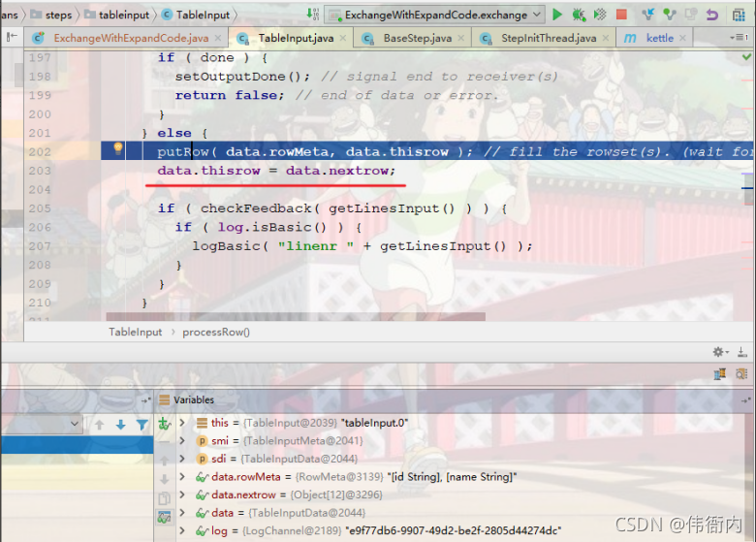Image resolution: width=756 pixels, height=542 pixels.
Task: Stop the running process with red square
Action: tap(621, 15)
